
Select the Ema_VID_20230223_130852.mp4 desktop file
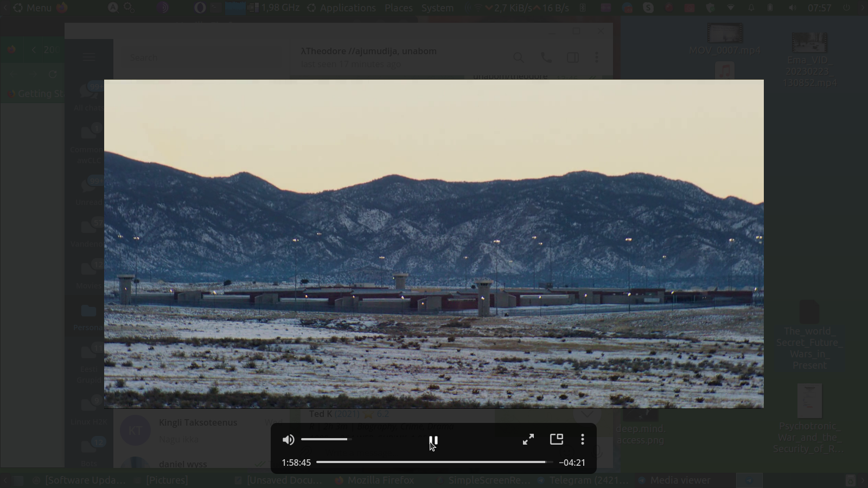(809, 60)
